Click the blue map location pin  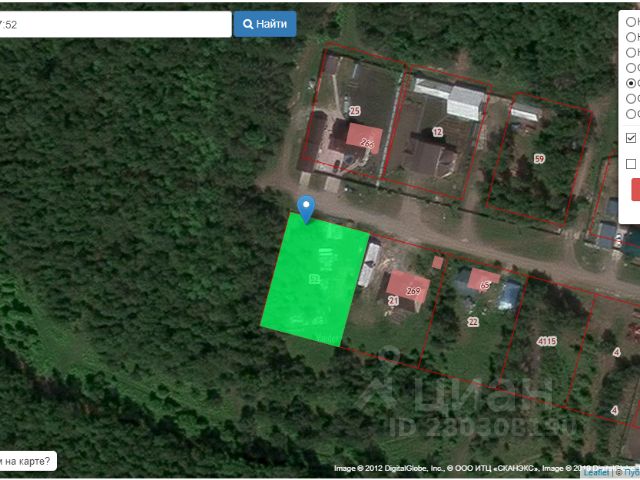tap(307, 208)
